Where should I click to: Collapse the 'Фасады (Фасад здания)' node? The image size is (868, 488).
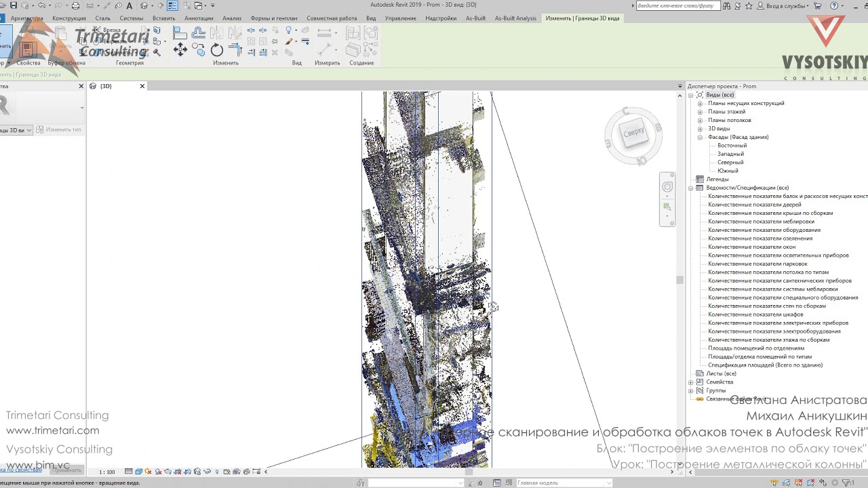pyautogui.click(x=700, y=137)
